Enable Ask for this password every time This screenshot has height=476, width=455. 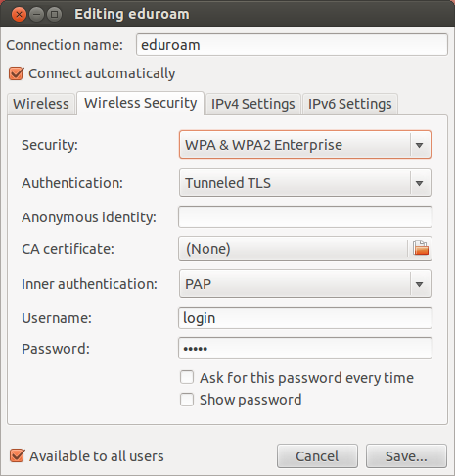point(187,377)
